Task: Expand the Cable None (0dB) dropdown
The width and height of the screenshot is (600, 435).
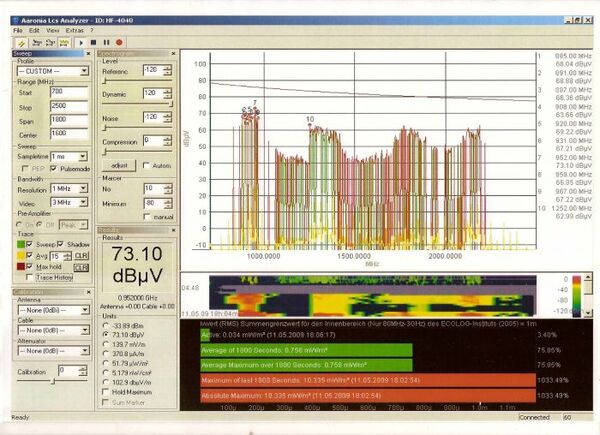Action: click(x=85, y=330)
